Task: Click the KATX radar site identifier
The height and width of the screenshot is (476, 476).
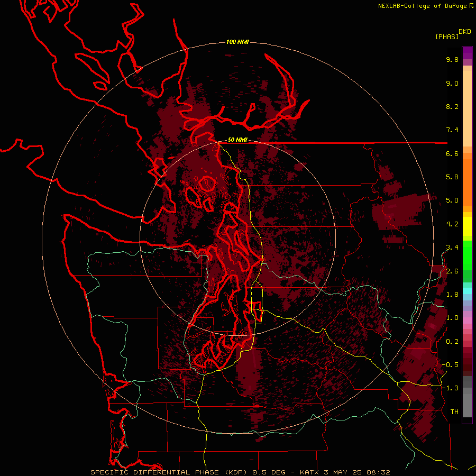Action: coord(310,472)
